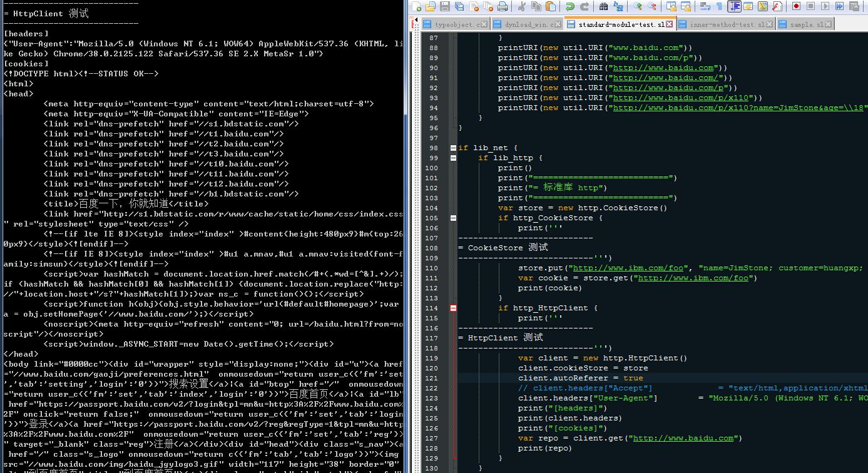Viewport: 868px width, 473px height.
Task: Run macro multiple times icon
Action: tap(839, 6)
